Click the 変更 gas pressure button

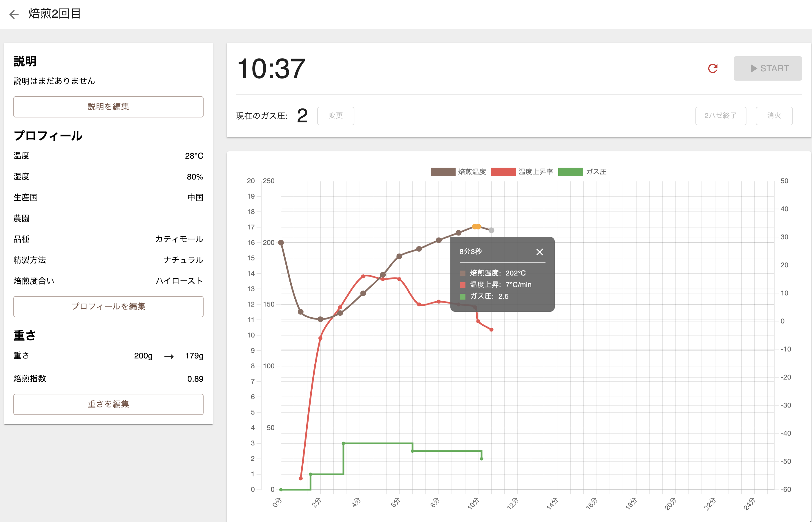[336, 116]
